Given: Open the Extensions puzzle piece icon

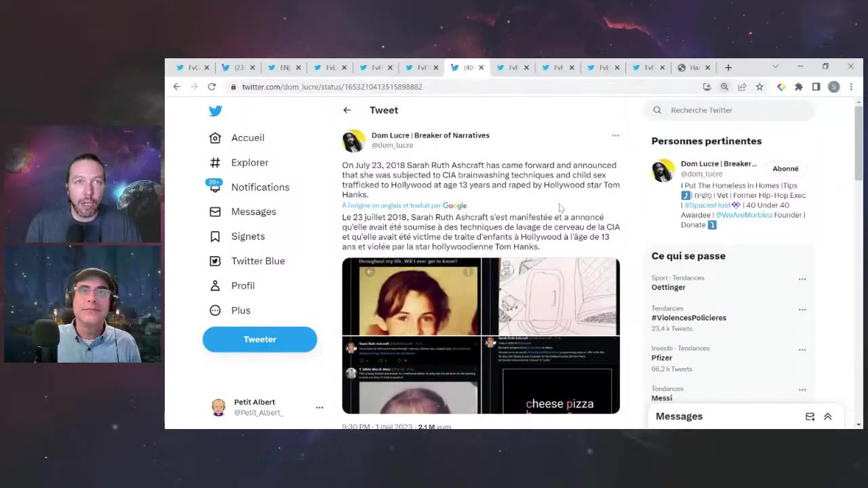Looking at the screenshot, I should pos(799,87).
